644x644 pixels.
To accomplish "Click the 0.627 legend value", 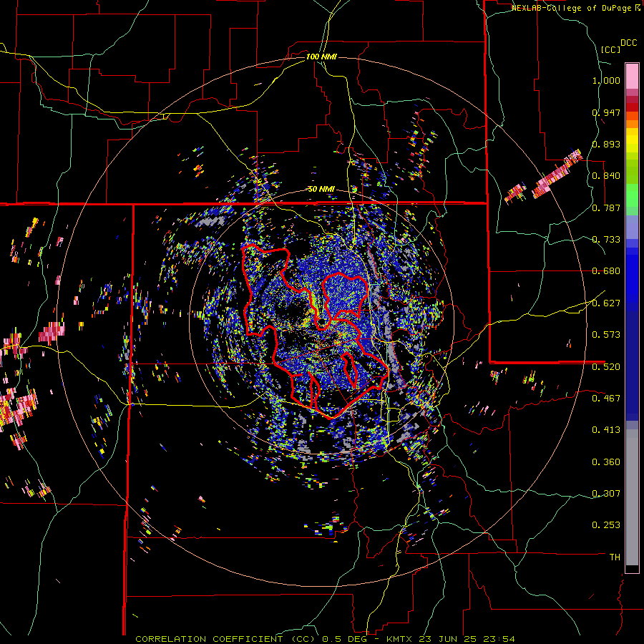I will click(606, 303).
